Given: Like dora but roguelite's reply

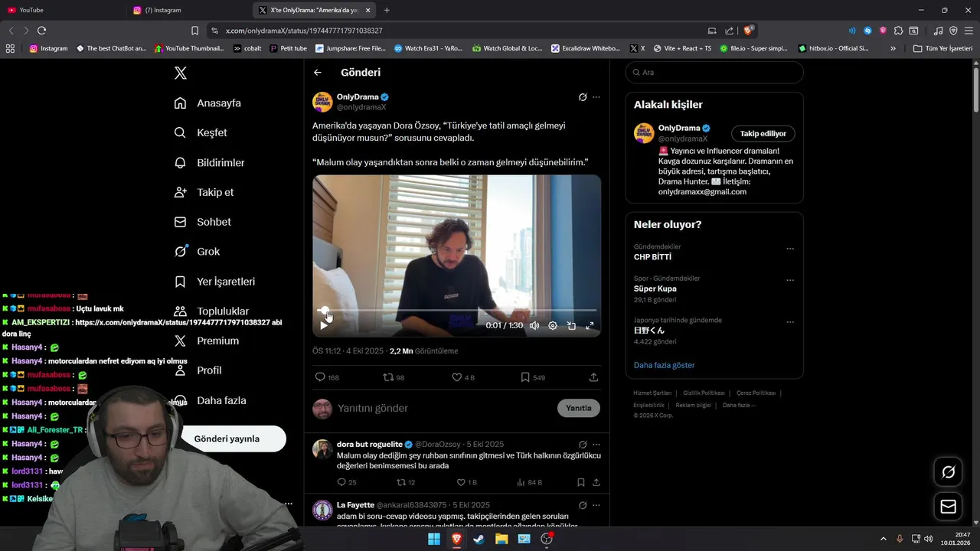Looking at the screenshot, I should [x=461, y=482].
